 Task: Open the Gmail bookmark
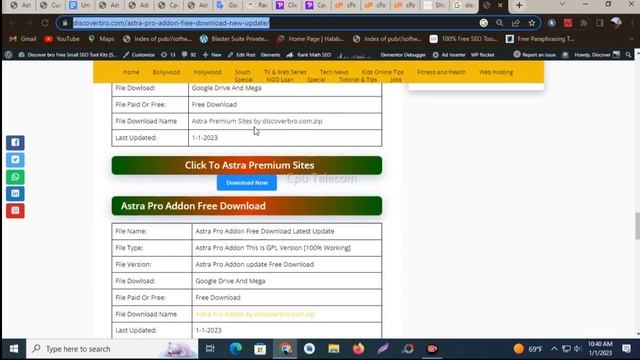pyautogui.click(x=23, y=39)
